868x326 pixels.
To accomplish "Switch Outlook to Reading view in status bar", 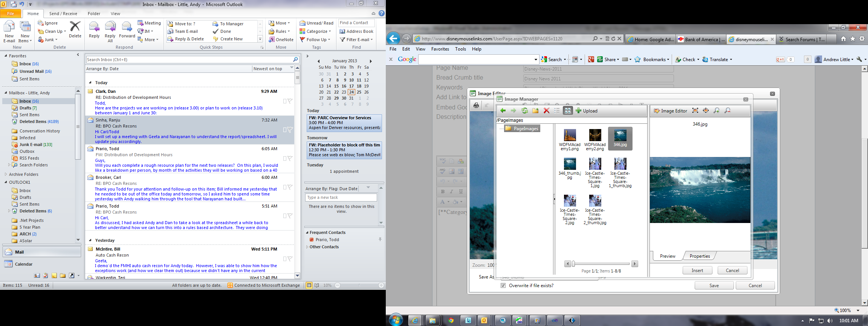I will 317,285.
